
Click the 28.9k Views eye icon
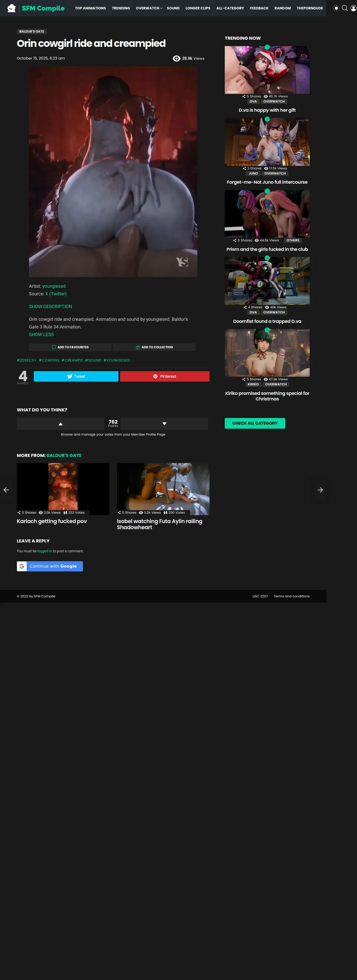[176, 59]
